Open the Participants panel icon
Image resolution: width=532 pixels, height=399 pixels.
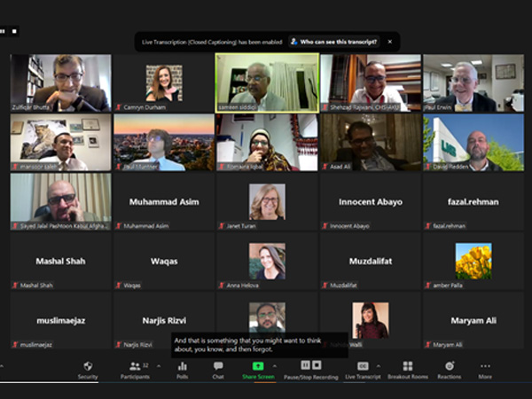coord(135,366)
